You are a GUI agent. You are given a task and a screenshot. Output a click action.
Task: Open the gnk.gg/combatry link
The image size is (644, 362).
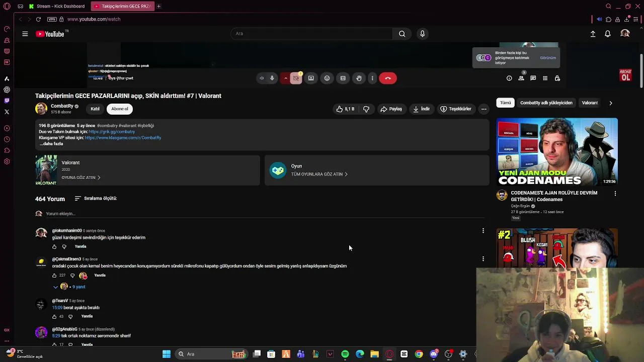(112, 132)
